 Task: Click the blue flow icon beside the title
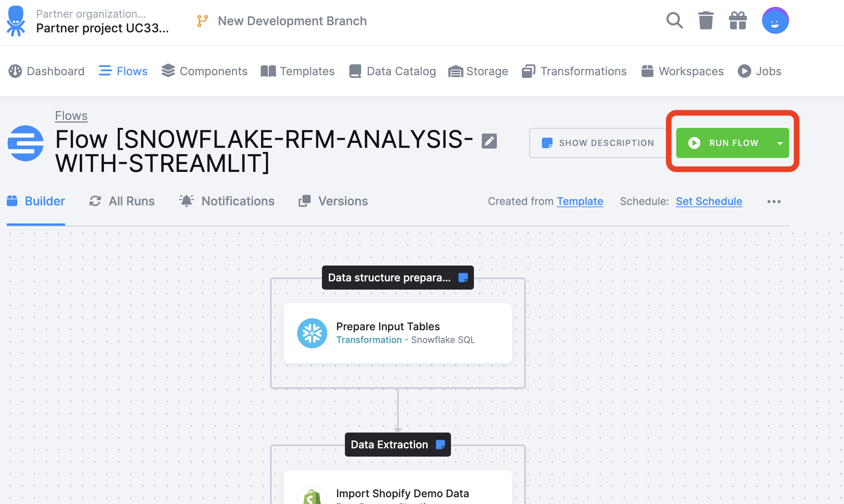click(26, 143)
